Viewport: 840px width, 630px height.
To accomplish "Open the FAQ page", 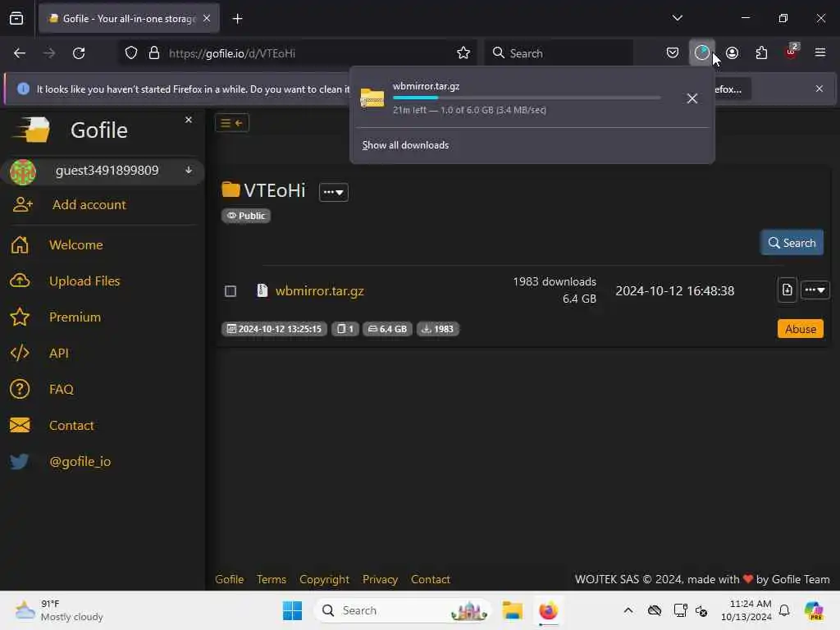I will pos(61,389).
